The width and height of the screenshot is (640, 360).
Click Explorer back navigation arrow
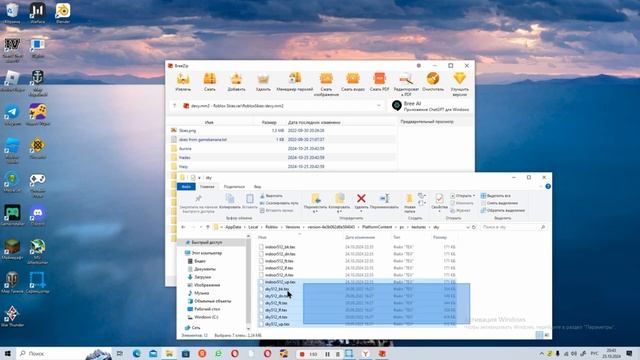[x=183, y=227]
